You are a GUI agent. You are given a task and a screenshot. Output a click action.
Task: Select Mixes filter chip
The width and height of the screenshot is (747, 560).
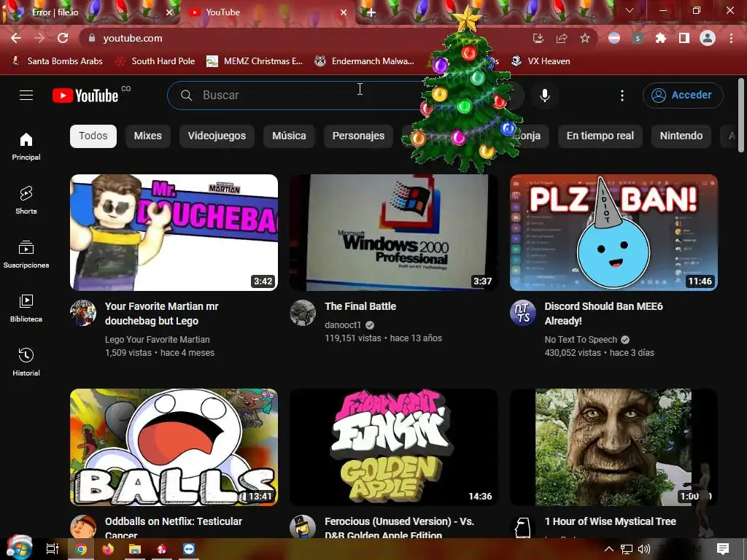coord(148,136)
